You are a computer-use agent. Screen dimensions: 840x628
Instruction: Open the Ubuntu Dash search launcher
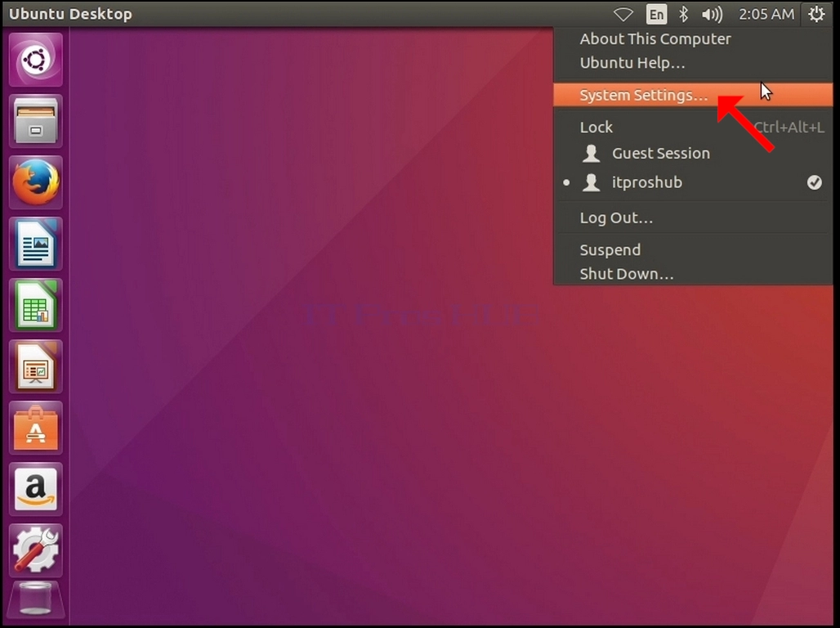36,60
